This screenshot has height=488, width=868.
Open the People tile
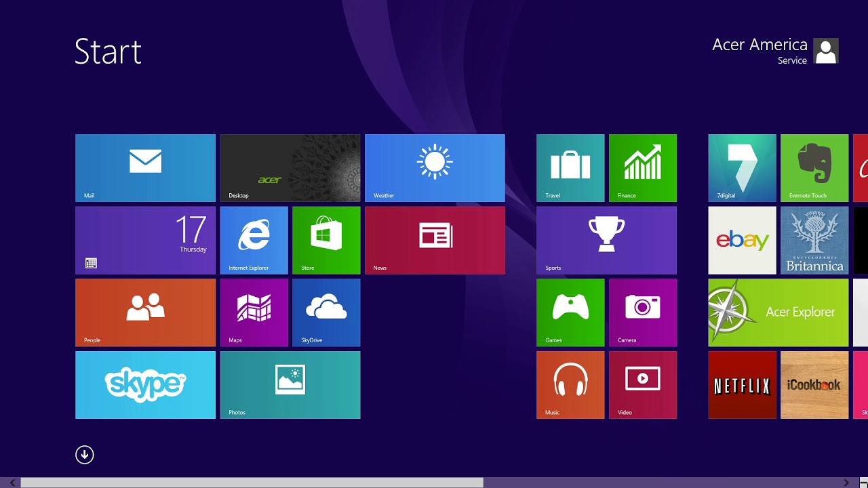tap(145, 312)
